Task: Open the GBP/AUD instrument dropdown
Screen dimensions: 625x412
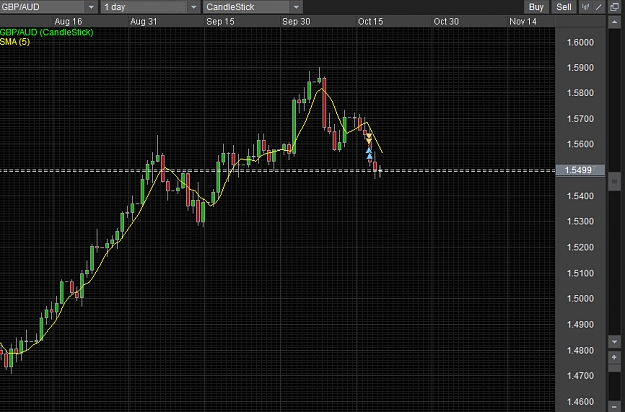Action: [x=48, y=7]
